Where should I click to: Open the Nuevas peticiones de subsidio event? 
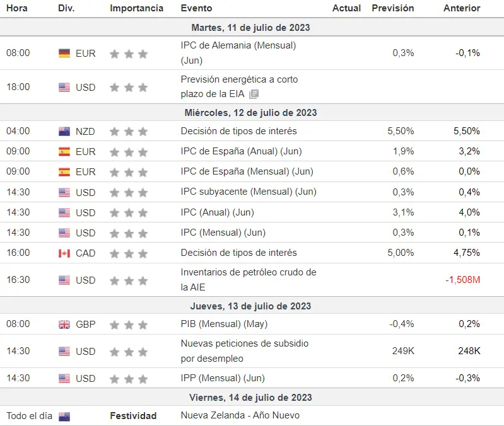point(245,351)
